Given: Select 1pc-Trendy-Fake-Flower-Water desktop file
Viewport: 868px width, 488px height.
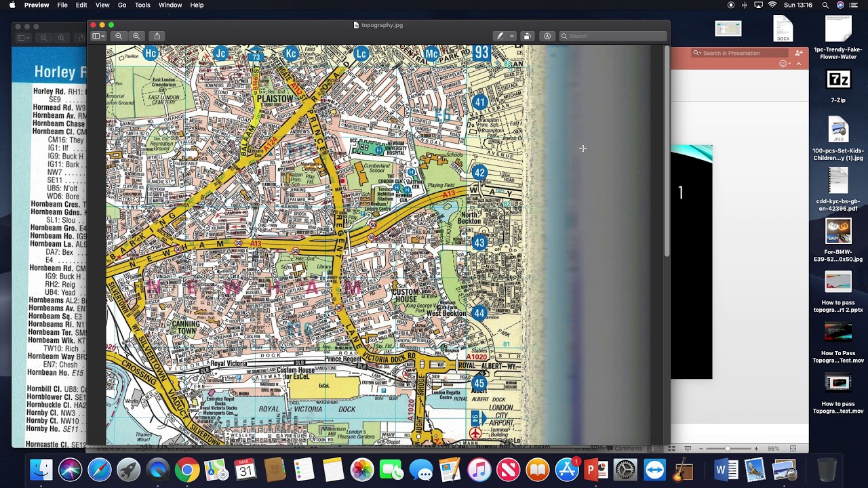Looking at the screenshot, I should point(838,37).
